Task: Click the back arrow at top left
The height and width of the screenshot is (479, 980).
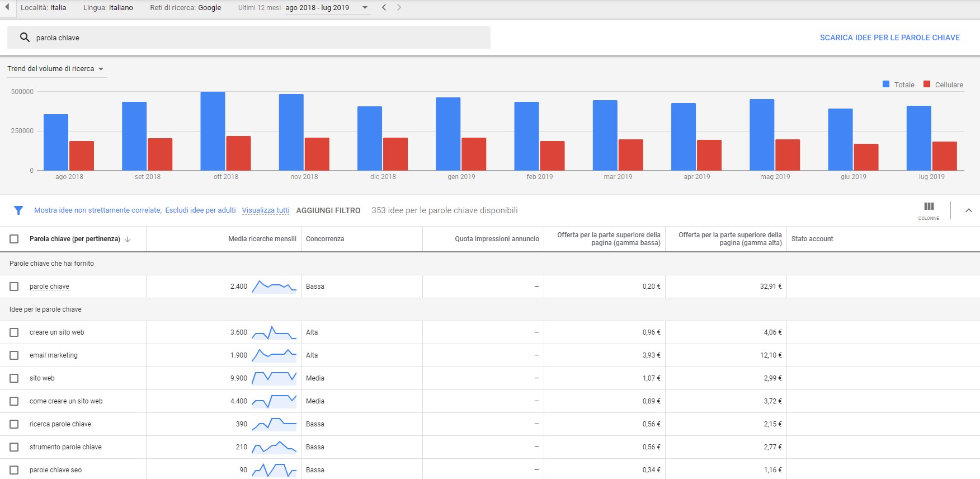Action: [7, 7]
